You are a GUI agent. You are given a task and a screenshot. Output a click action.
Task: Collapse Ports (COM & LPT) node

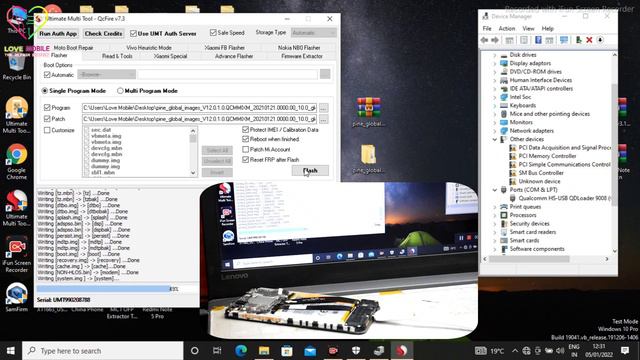point(495,190)
